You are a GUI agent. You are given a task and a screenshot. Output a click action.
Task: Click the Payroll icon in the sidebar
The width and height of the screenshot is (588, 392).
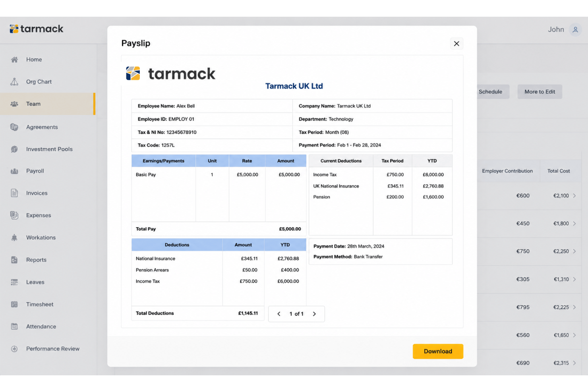[14, 171]
